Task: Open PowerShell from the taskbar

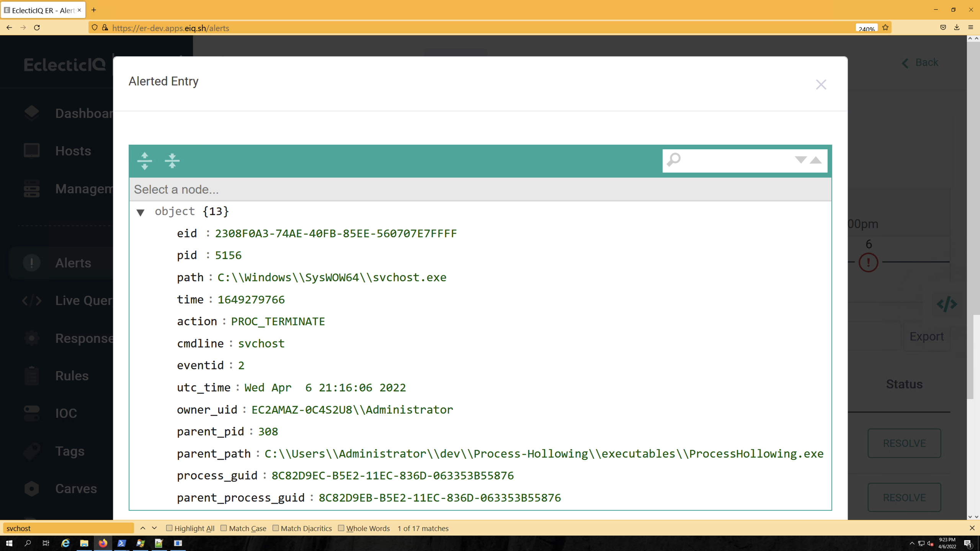Action: 121,543
